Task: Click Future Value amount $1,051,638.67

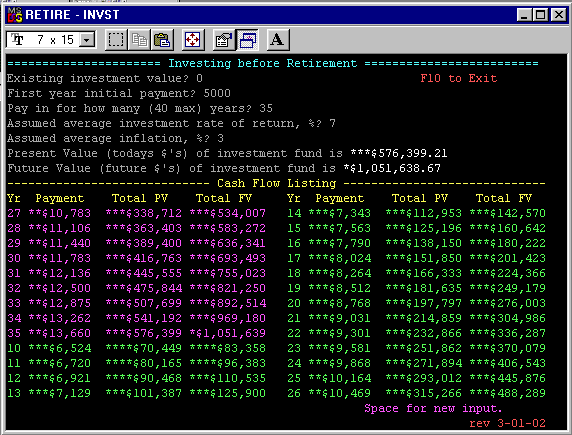Action: click(392, 168)
